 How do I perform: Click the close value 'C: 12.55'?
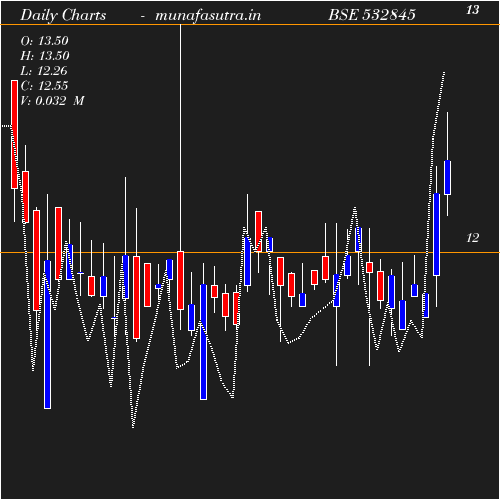click(44, 86)
